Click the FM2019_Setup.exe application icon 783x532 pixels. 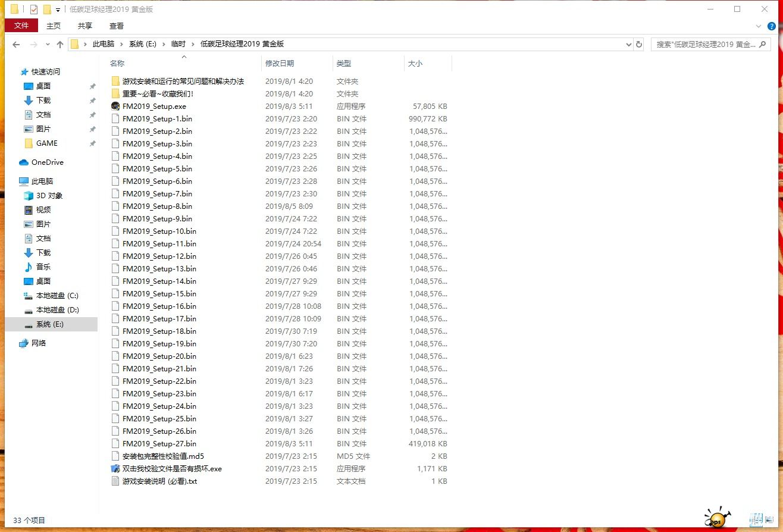(115, 106)
